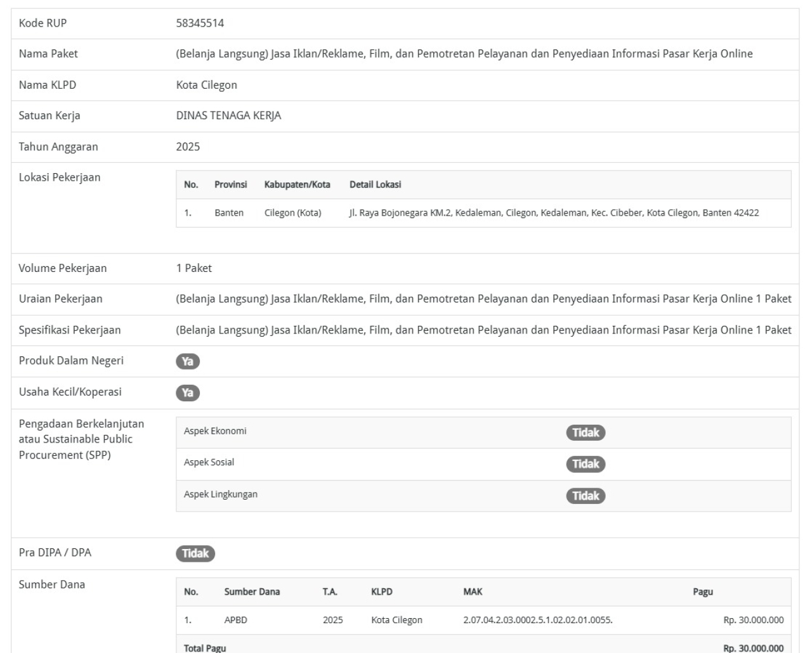Click the APBD funding source cell
Screen dimensions: 812x653
(x=235, y=620)
